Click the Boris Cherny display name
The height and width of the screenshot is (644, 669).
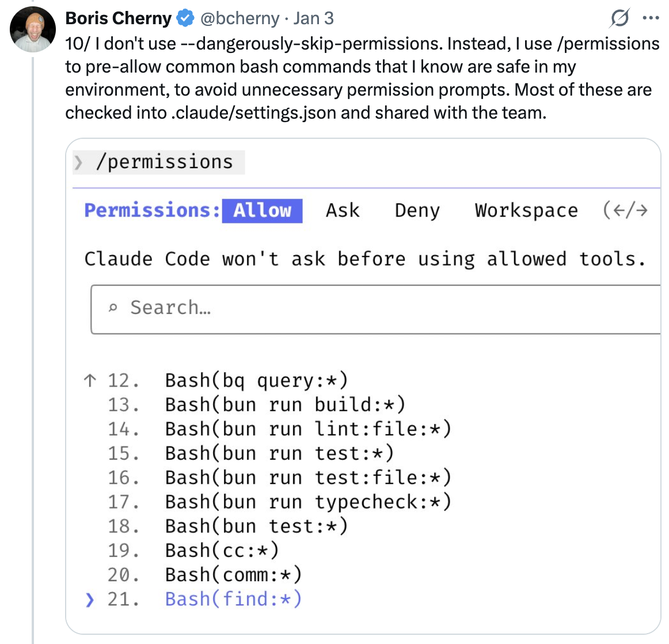pos(118,18)
